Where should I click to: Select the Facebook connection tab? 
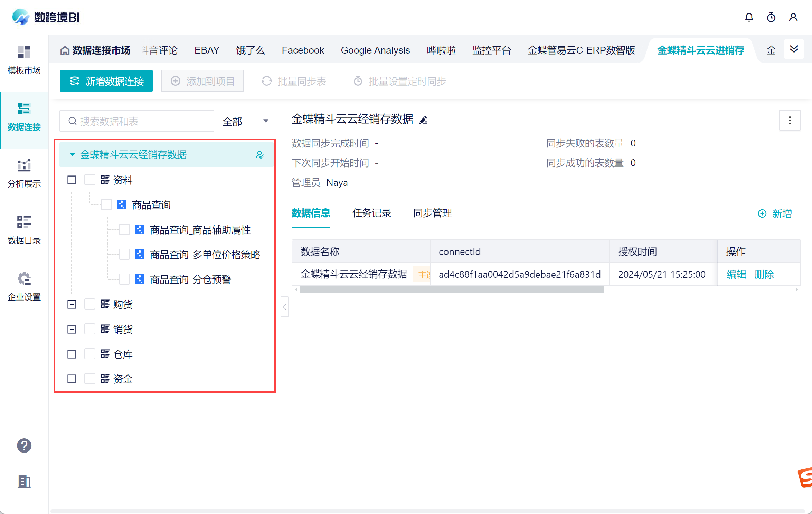point(303,50)
